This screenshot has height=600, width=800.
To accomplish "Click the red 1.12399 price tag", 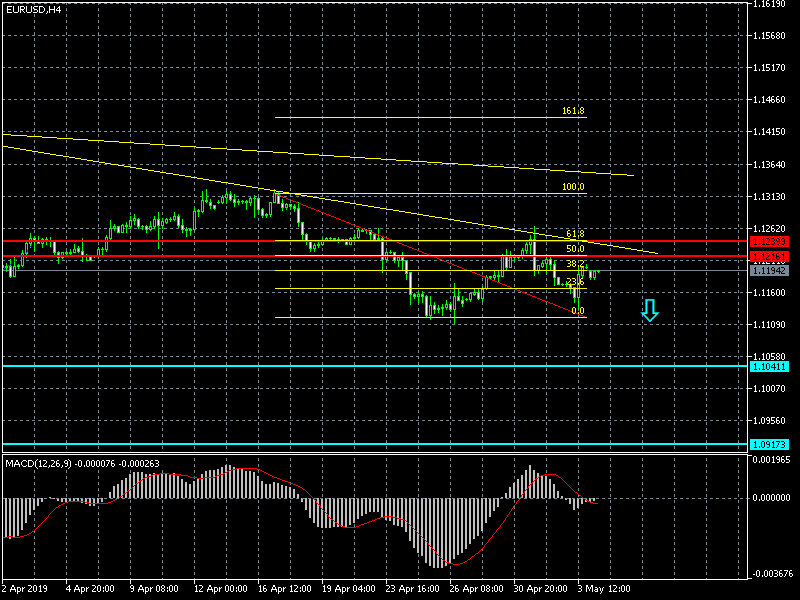I will [x=769, y=241].
